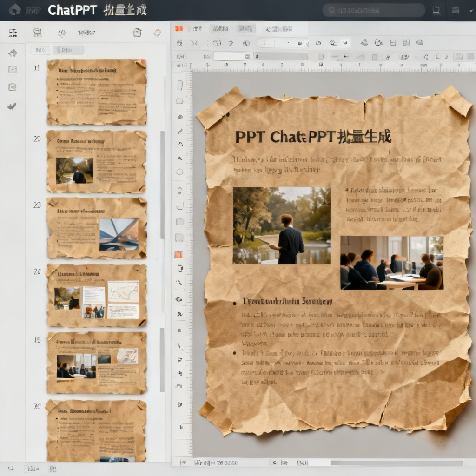Switch to the grey tab next to BIG
The width and height of the screenshot is (476, 476).
(x=68, y=50)
